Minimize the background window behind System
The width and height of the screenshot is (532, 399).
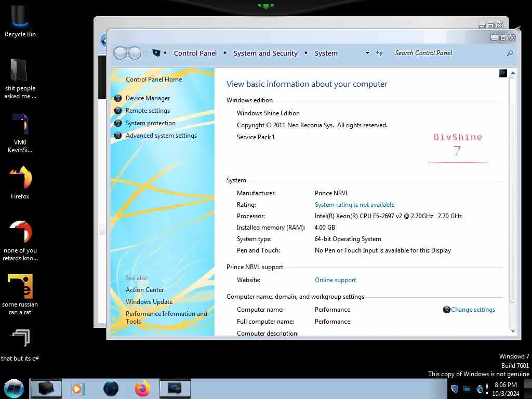[482, 25]
